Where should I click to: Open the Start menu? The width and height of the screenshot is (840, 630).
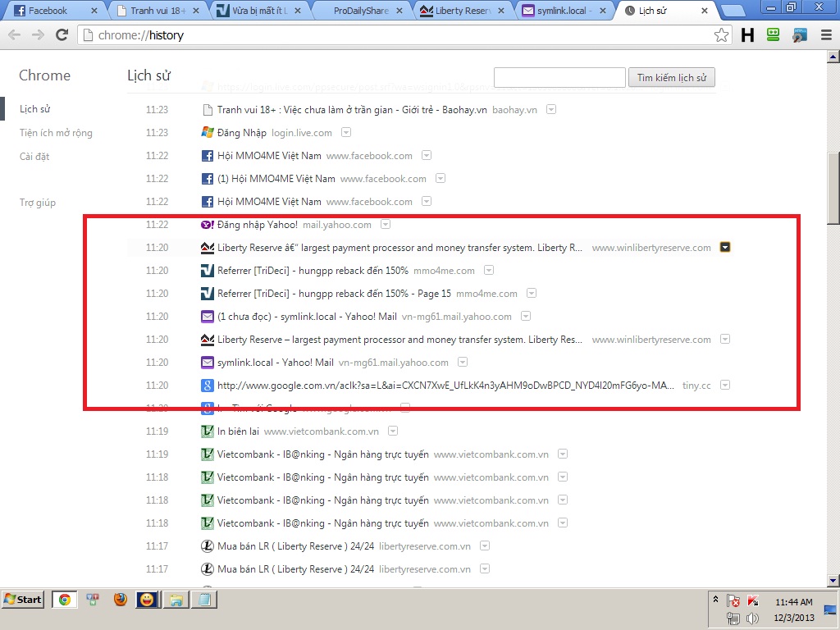[x=23, y=600]
